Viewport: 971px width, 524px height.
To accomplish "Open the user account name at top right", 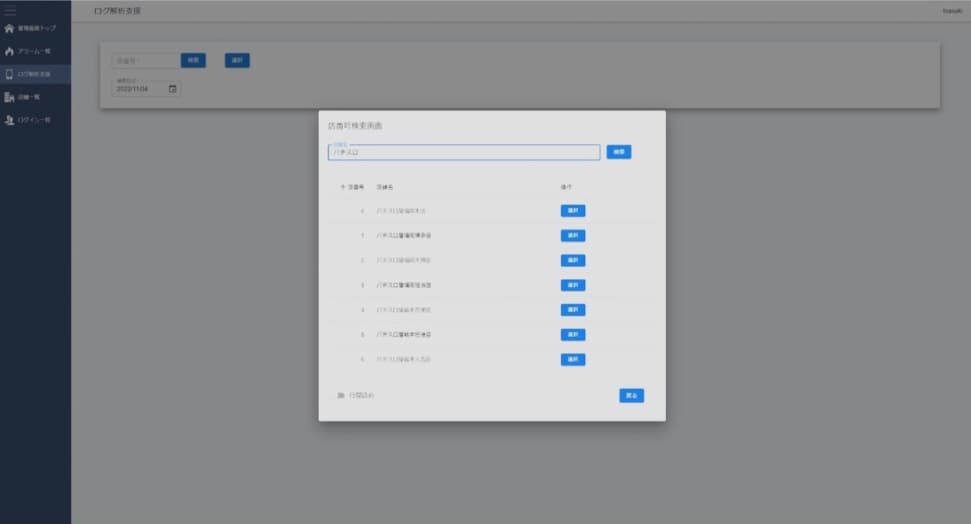I will click(952, 11).
